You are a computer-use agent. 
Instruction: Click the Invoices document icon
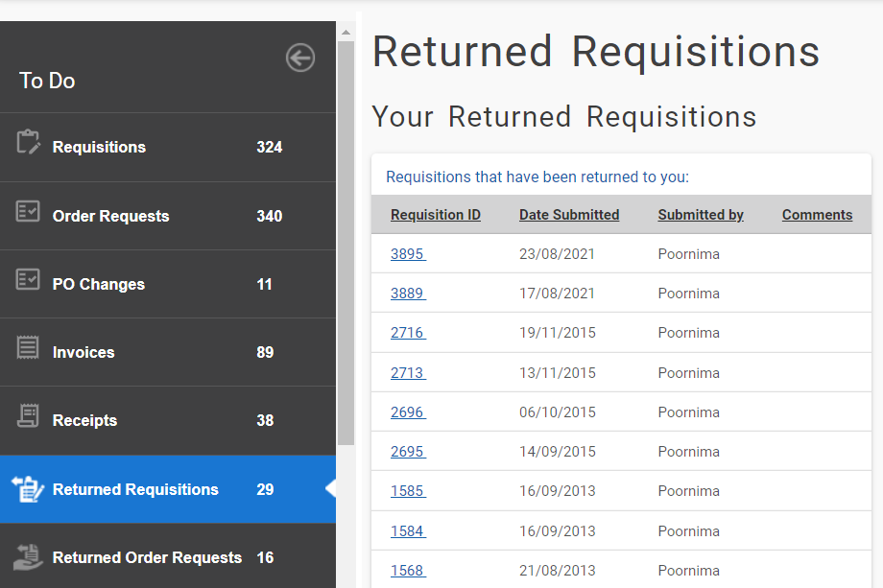point(28,347)
